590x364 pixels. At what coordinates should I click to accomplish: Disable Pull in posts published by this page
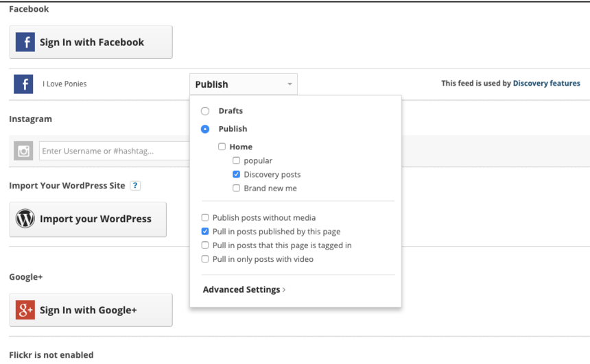pos(205,232)
